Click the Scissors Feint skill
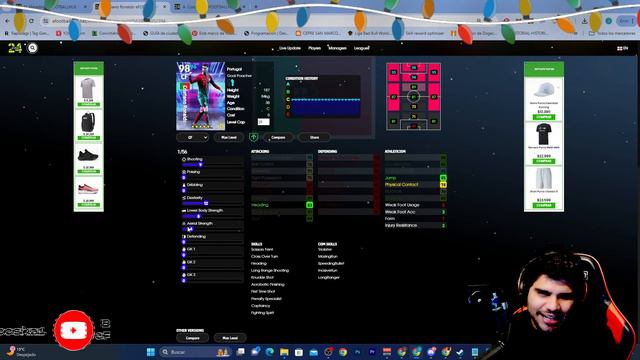The width and height of the screenshot is (640, 360). click(262, 249)
